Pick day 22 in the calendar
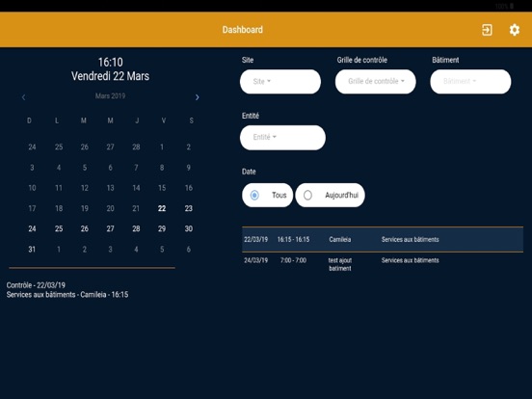Viewport: 532px width, 399px height. point(162,208)
